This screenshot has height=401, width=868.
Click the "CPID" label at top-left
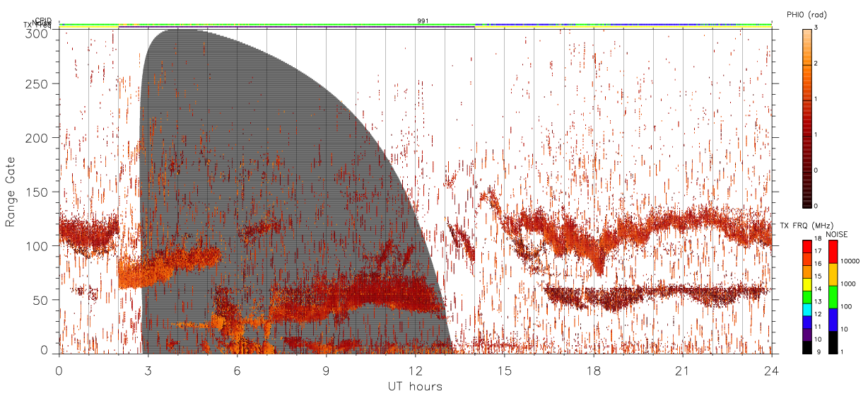(44, 21)
